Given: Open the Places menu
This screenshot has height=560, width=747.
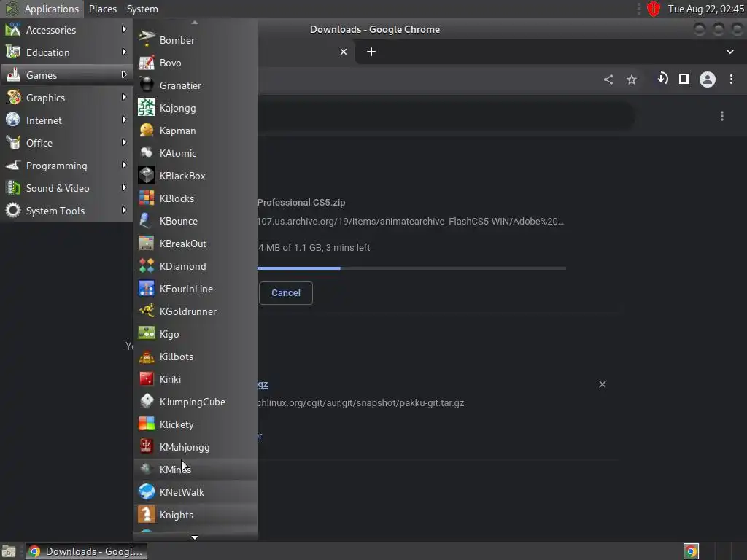Looking at the screenshot, I should (x=102, y=9).
